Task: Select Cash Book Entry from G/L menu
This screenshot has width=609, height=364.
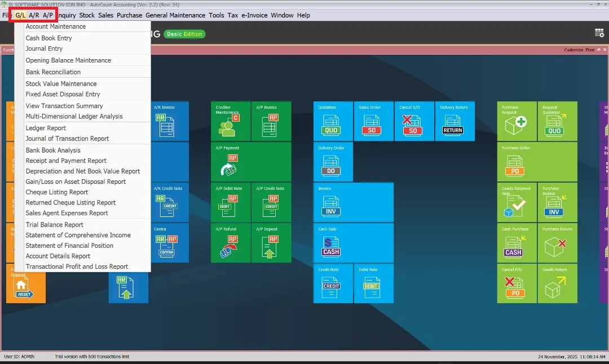Action: (x=48, y=38)
